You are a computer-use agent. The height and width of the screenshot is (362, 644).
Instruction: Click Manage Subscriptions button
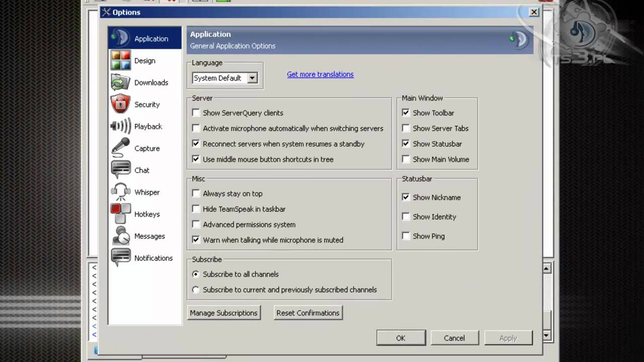(224, 313)
